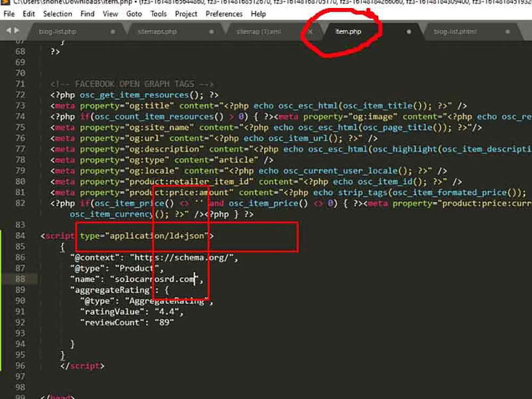532x399 pixels.
Task: Click the "og:site_name" property value
Action: pyautogui.click(x=160, y=128)
